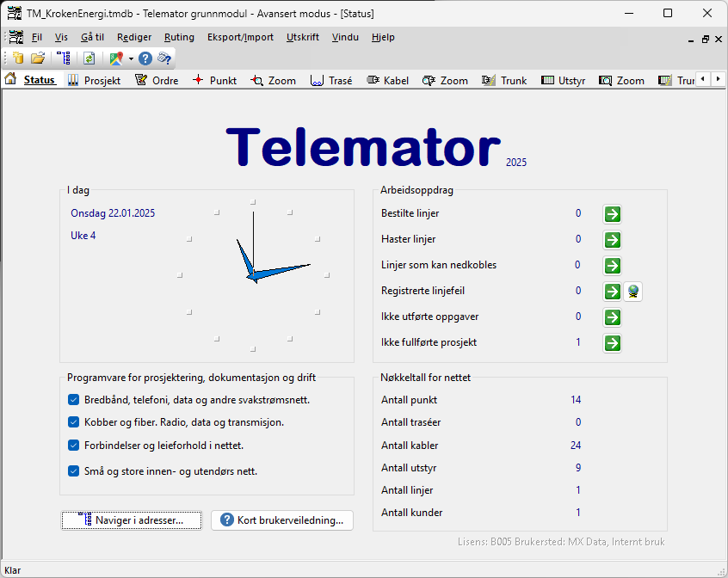
Task: Click the globe icon beside Registrerte linjefeil
Action: [632, 292]
